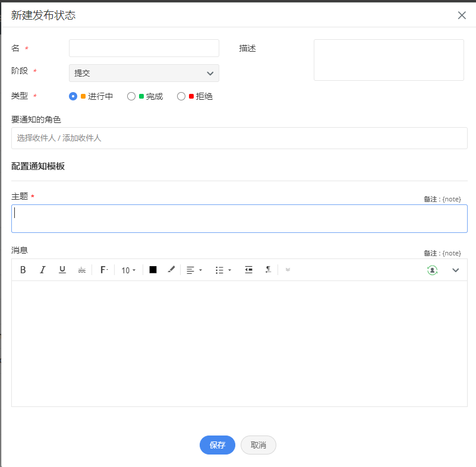Pick the black font color swatch

153,270
